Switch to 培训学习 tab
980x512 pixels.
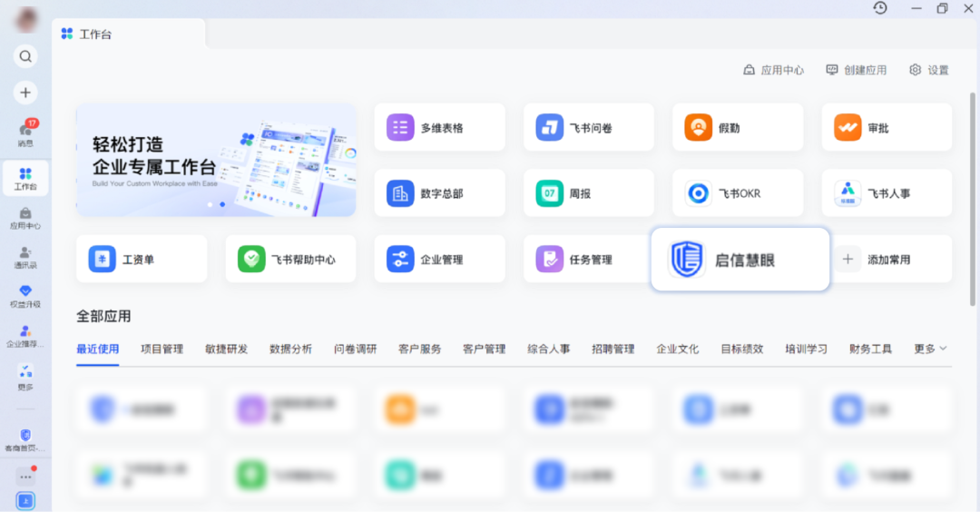coord(807,349)
